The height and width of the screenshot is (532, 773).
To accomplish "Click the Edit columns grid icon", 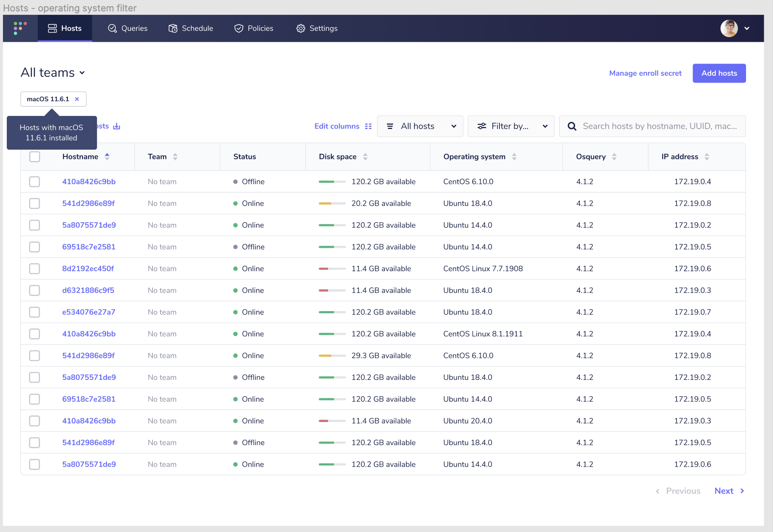I will 368,126.
